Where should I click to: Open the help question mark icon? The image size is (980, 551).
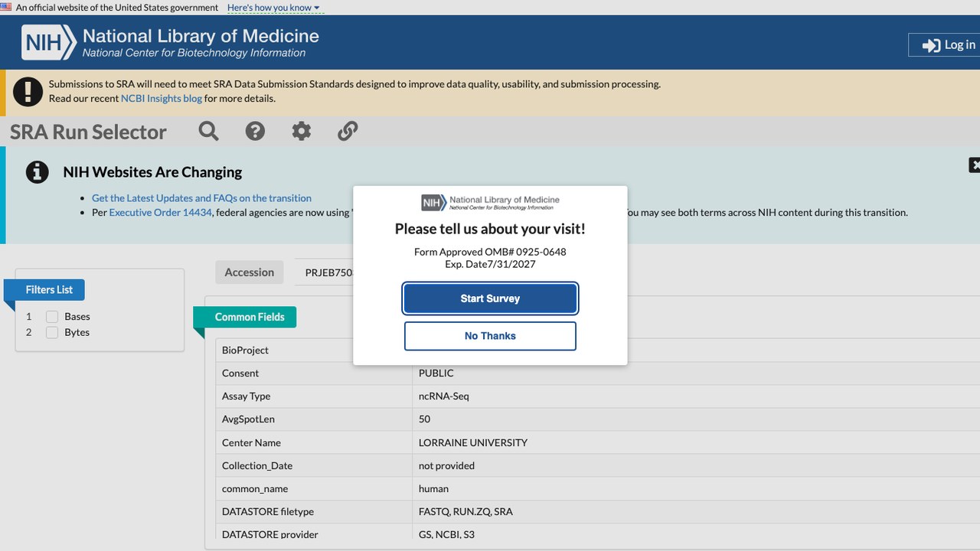255,131
